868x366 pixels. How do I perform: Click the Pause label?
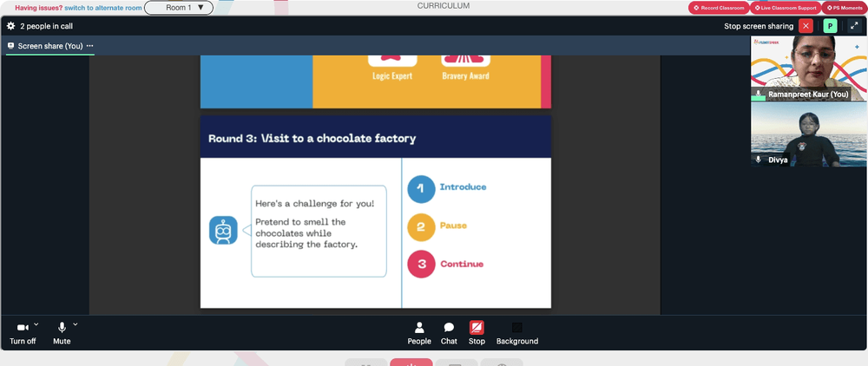coord(453,225)
